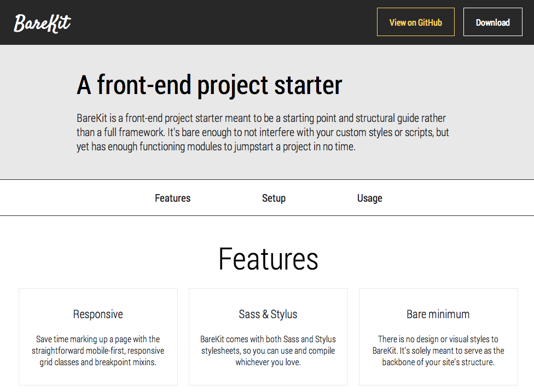
Task: Jump to the Features nav link
Action: tap(173, 198)
